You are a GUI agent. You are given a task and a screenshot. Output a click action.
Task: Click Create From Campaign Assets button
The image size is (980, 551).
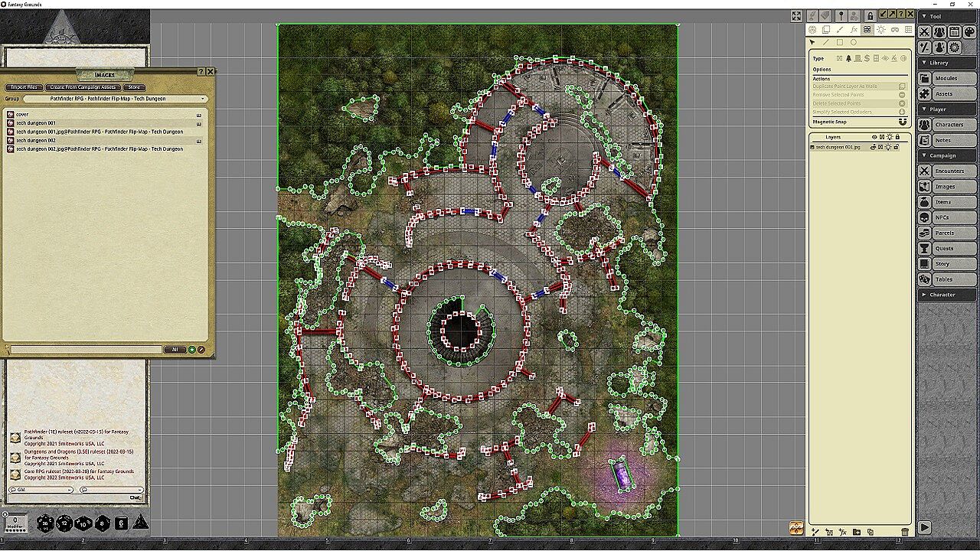83,87
